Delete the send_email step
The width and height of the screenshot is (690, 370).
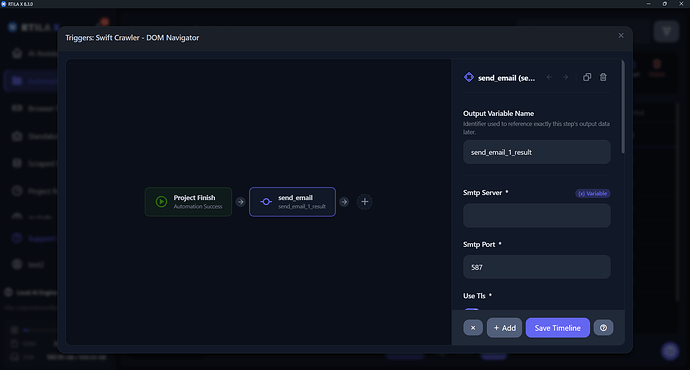(603, 77)
